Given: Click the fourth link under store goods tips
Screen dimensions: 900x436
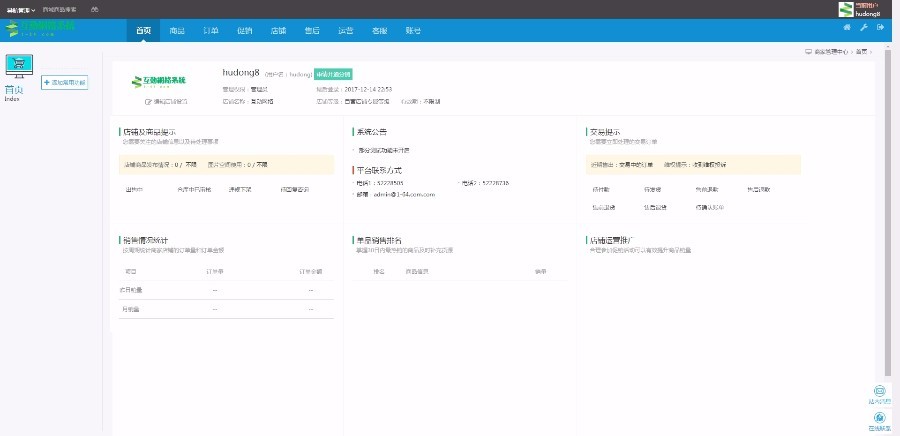Looking at the screenshot, I should [294, 189].
